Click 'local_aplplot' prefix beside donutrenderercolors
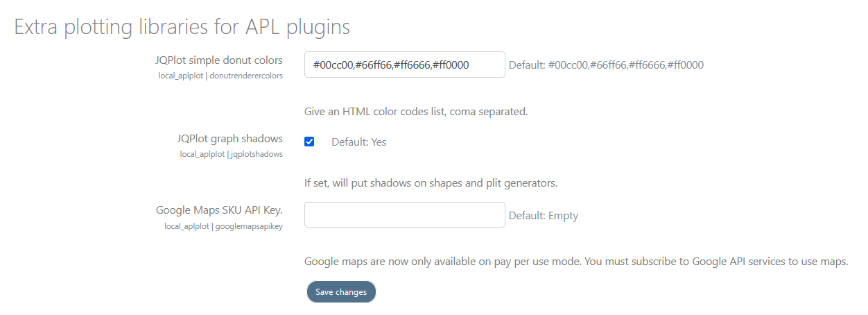868x315 pixels. [x=180, y=76]
